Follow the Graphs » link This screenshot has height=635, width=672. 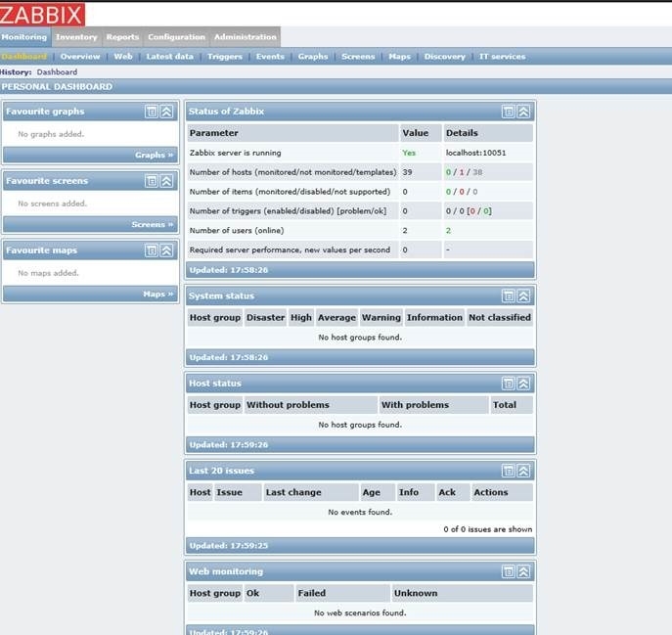coord(155,155)
